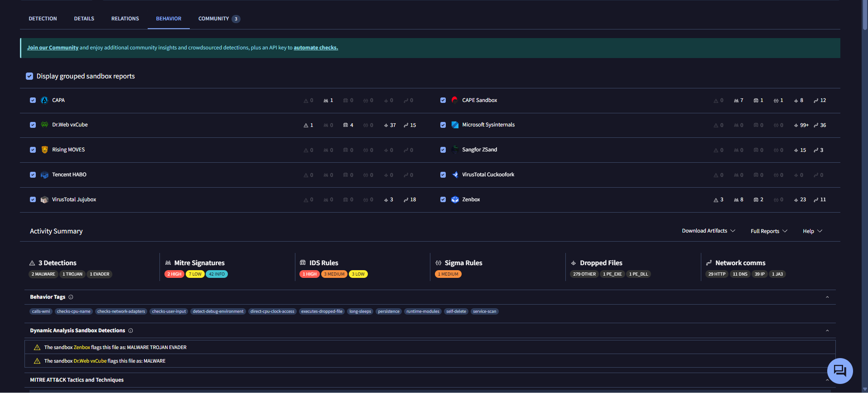Click the warning triangle on Dr.Web flag row
The width and height of the screenshot is (868, 393).
pyautogui.click(x=37, y=361)
